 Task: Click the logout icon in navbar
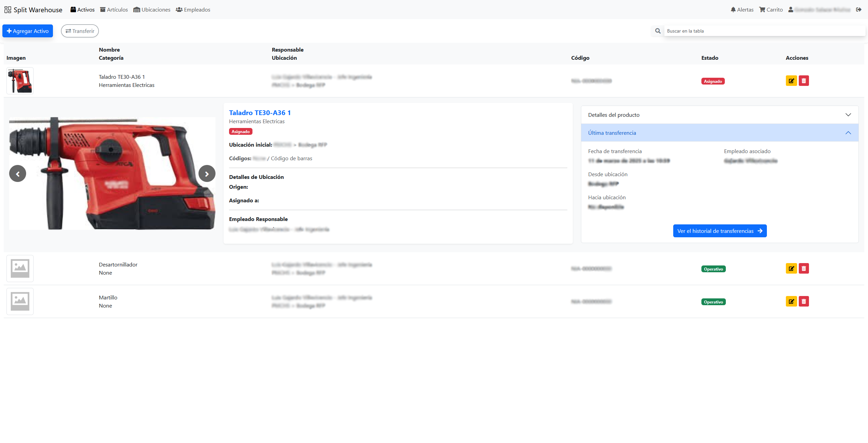(858, 10)
